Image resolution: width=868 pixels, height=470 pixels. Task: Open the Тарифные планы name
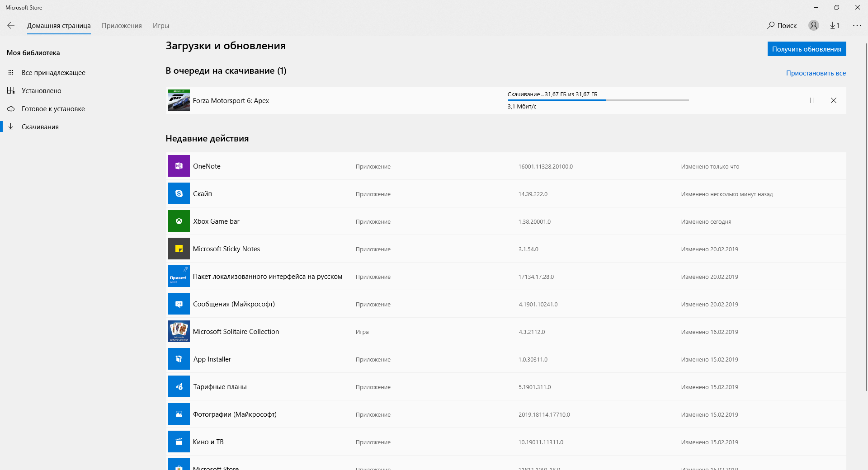[220, 387]
